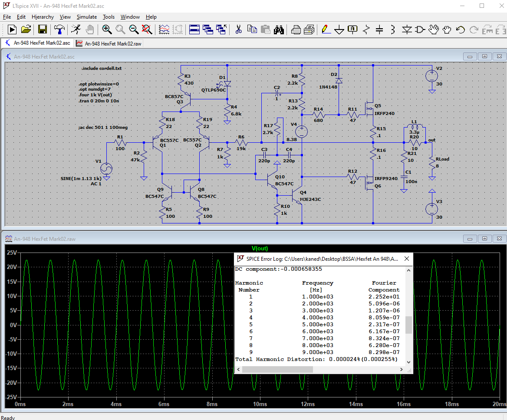The width and height of the screenshot is (507, 420).
Task: Click the Find binoculars icon
Action: 279,30
